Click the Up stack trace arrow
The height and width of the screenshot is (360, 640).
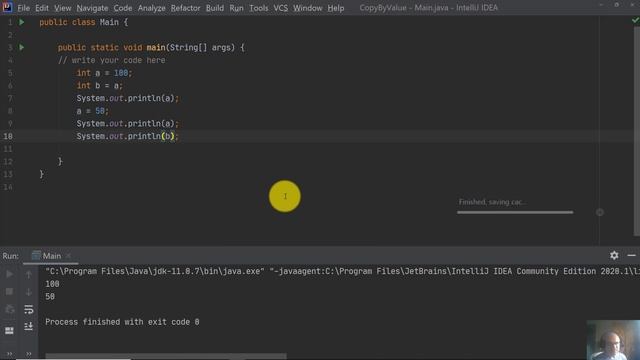29,274
